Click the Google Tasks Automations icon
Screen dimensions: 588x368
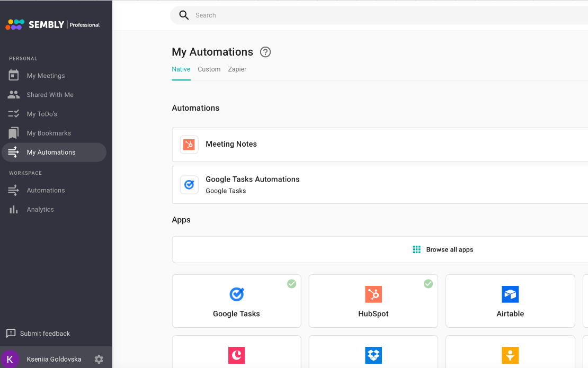(x=189, y=185)
